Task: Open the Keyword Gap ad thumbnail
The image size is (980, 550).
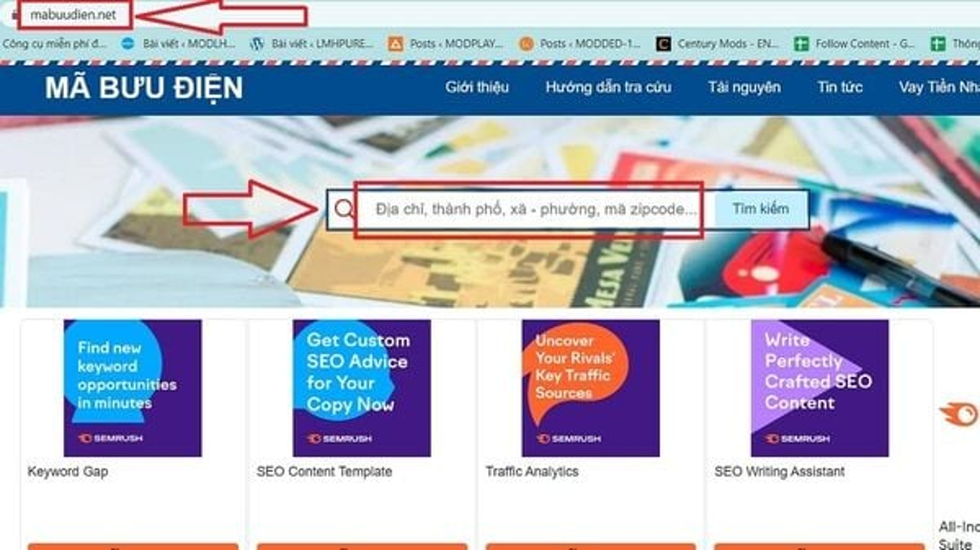Action: point(132,388)
